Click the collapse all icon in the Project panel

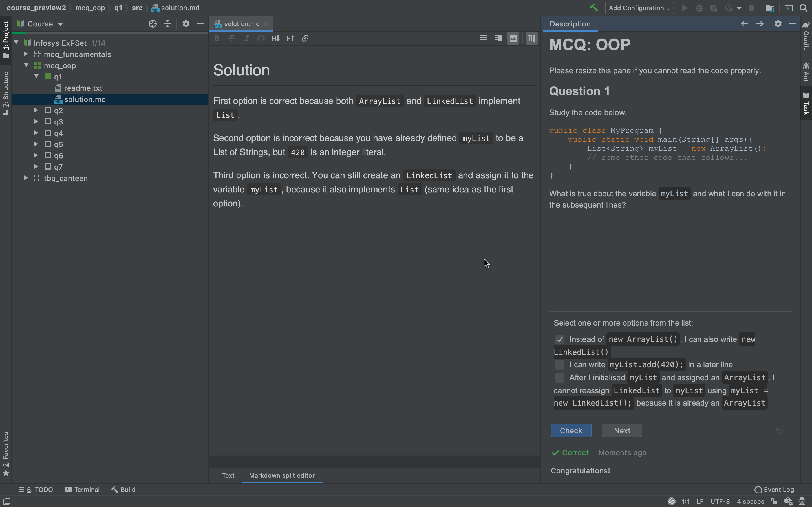(167, 24)
